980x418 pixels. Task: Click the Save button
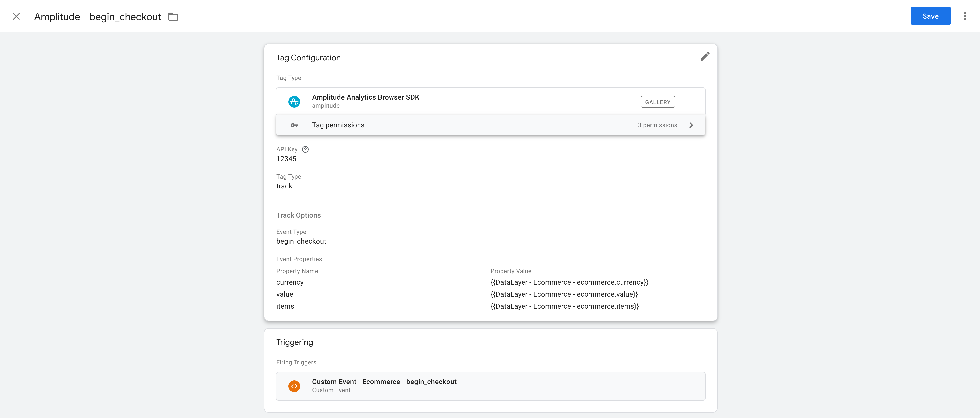tap(930, 16)
